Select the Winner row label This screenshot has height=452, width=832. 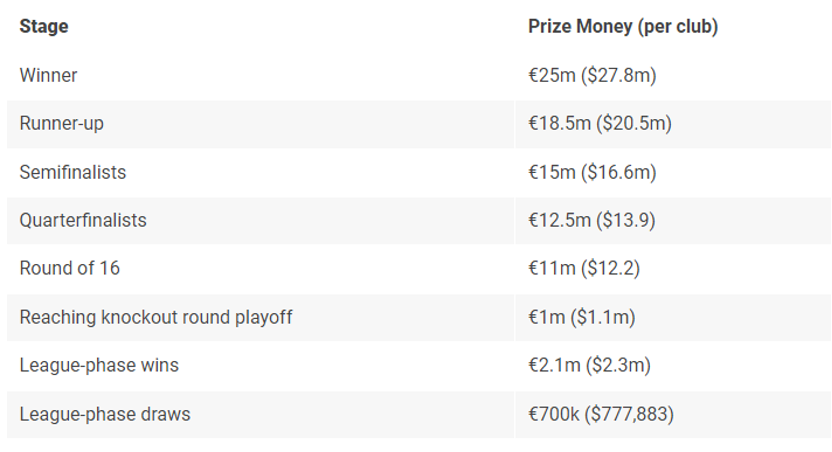coord(48,75)
